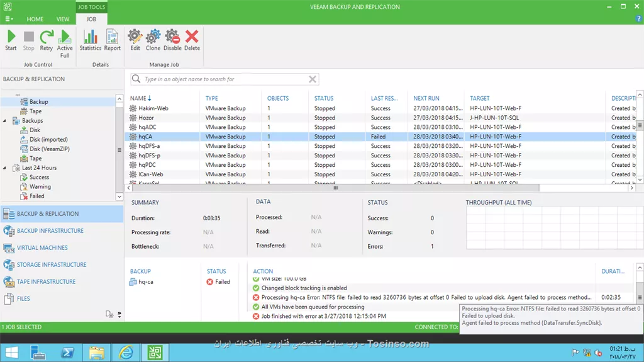Open Warning under Last 24 Hours
This screenshot has height=362, width=644.
[40, 187]
